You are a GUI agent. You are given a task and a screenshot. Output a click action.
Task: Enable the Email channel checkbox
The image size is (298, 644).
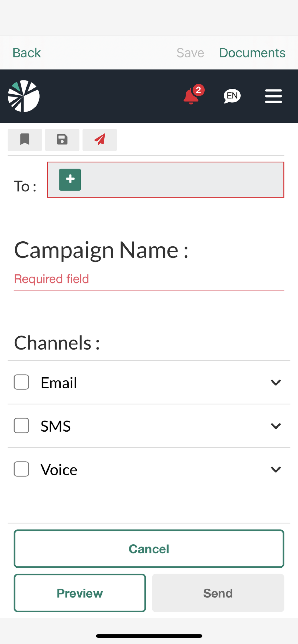[21, 382]
